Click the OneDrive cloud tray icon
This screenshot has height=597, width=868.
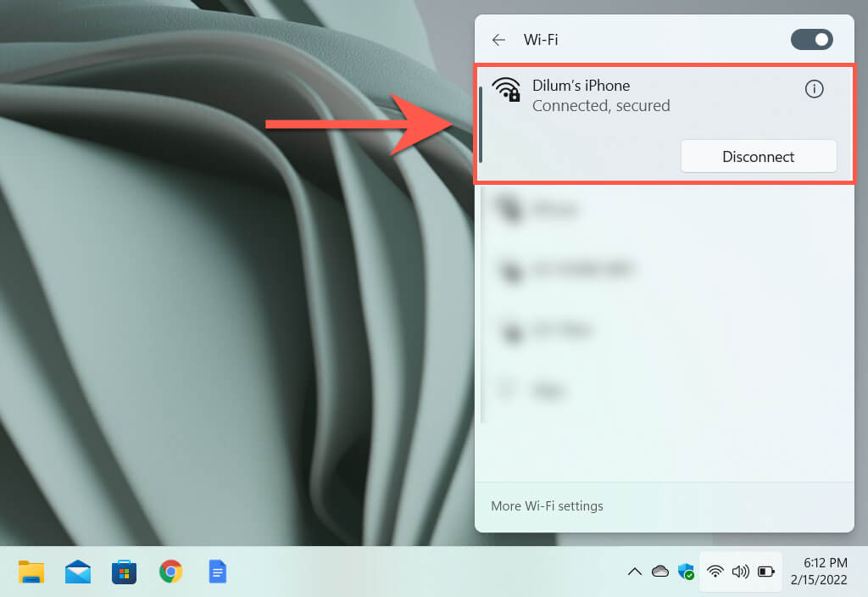pos(659,571)
